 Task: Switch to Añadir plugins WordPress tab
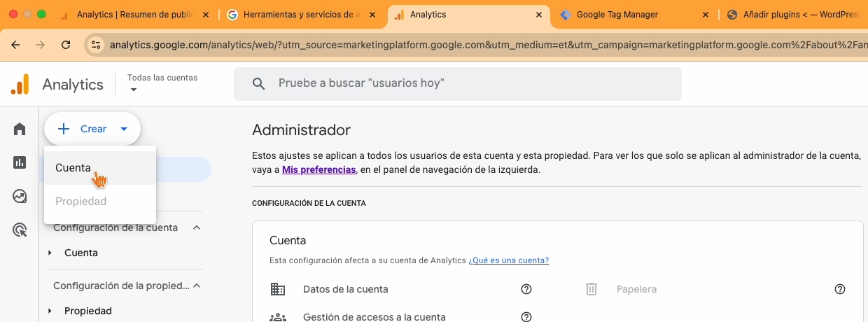(x=794, y=14)
